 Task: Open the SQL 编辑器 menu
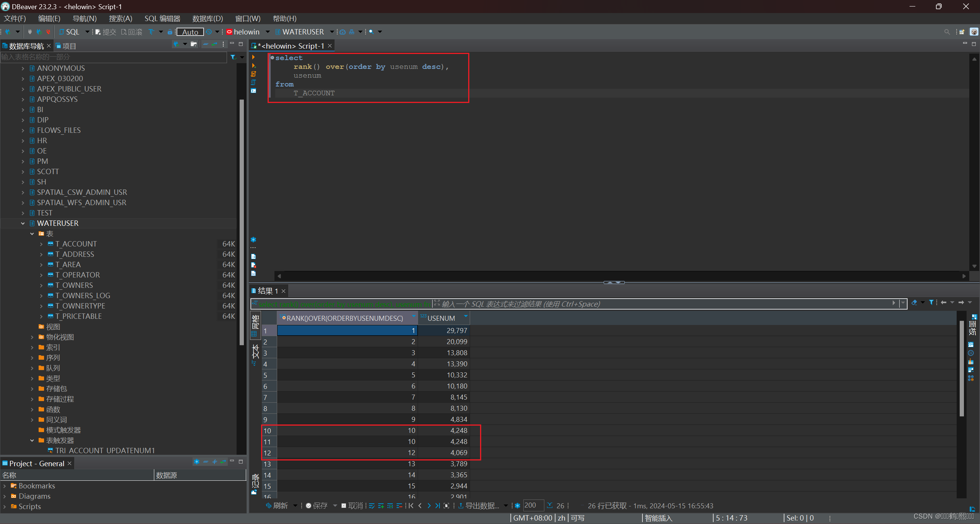tap(162, 18)
